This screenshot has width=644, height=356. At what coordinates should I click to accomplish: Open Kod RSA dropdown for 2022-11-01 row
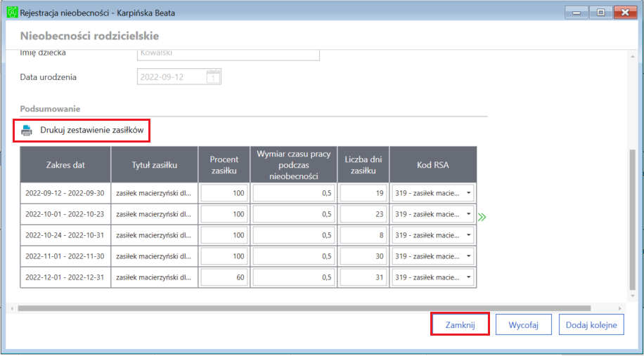tap(469, 256)
